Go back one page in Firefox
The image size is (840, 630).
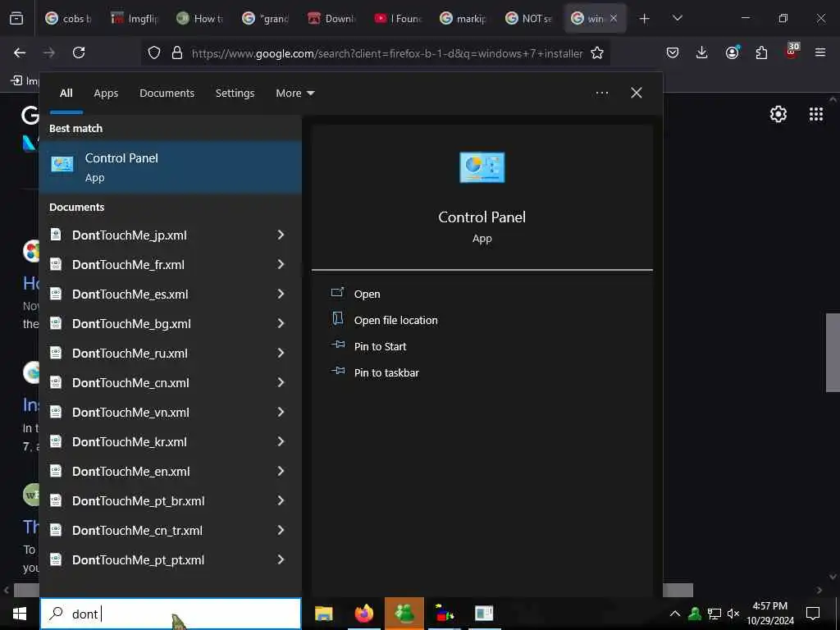point(20,52)
